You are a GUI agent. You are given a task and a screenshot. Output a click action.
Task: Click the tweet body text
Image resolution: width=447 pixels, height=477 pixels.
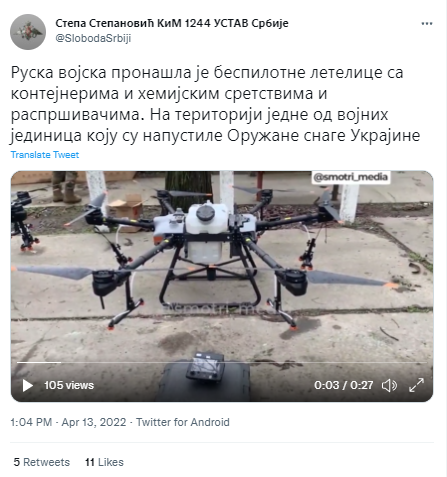coord(215,104)
